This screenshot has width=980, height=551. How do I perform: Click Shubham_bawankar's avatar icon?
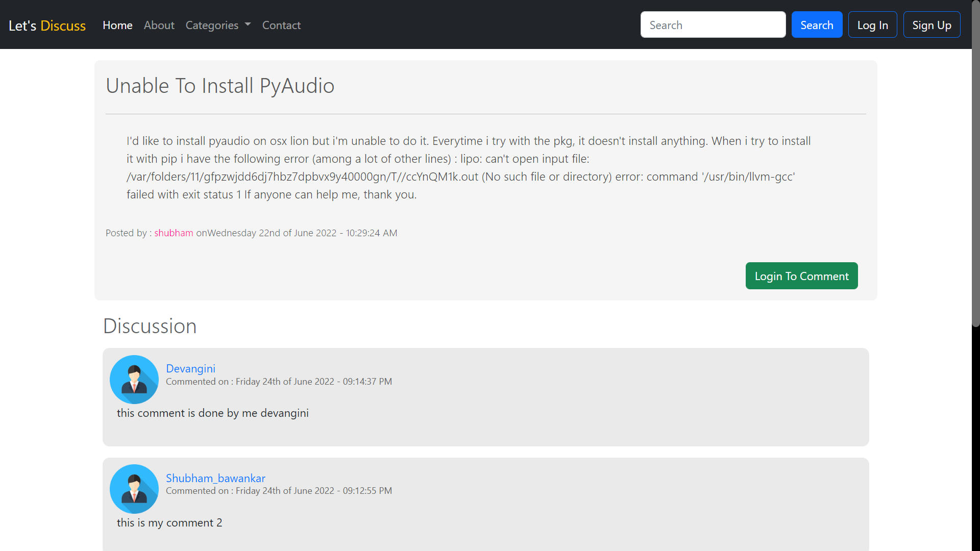134,489
